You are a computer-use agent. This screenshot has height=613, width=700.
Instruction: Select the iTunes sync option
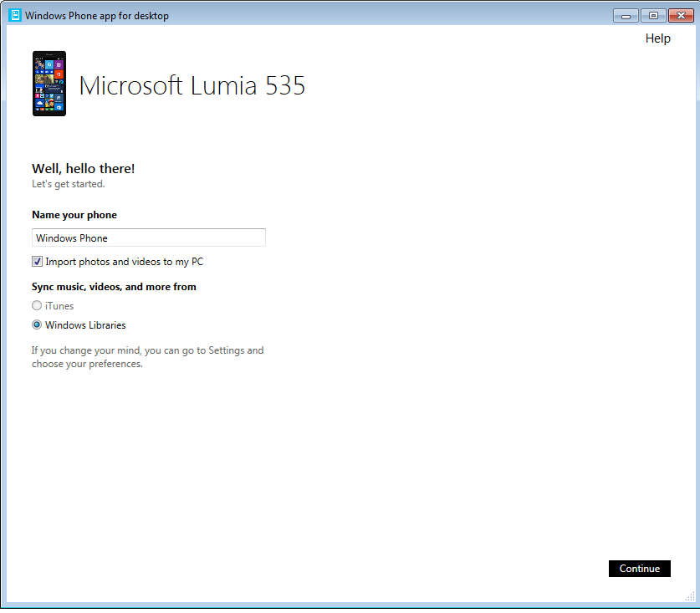36,305
